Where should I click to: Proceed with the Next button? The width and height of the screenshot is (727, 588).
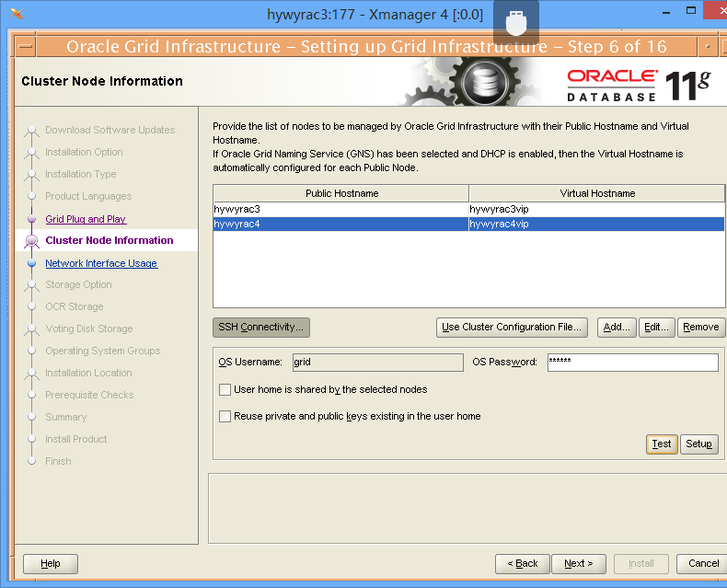pyautogui.click(x=579, y=564)
